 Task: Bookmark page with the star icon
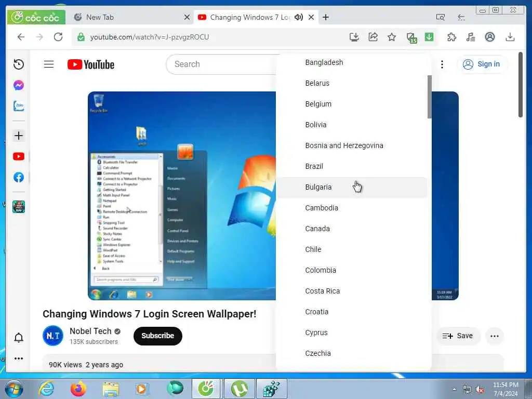click(x=392, y=37)
